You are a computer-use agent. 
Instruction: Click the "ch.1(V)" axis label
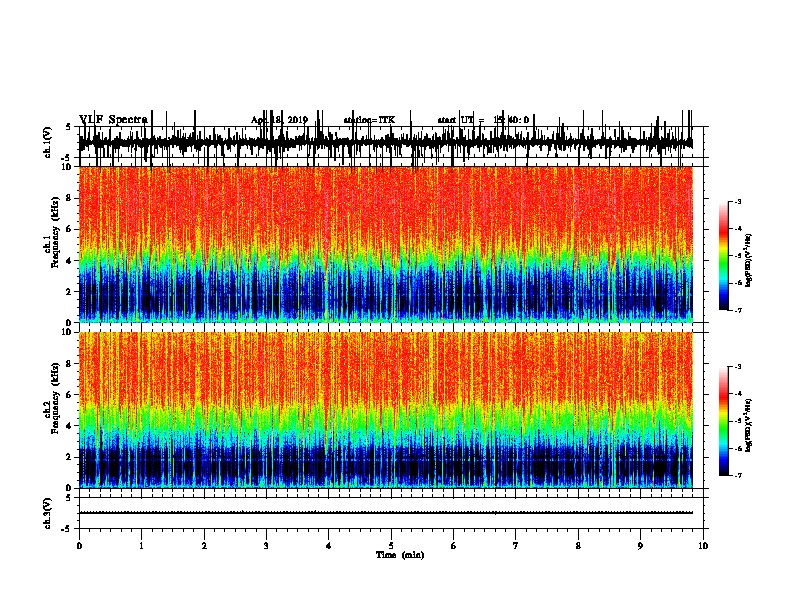(x=47, y=142)
